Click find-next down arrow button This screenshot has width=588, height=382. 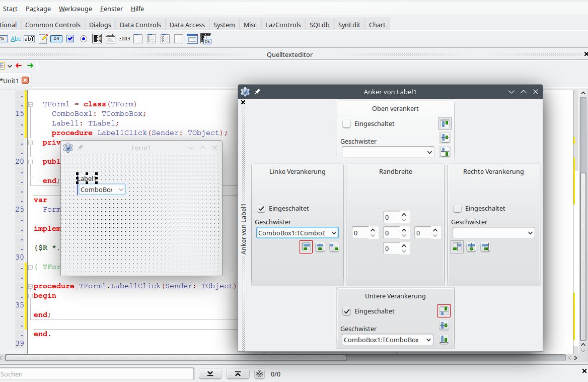[210, 374]
